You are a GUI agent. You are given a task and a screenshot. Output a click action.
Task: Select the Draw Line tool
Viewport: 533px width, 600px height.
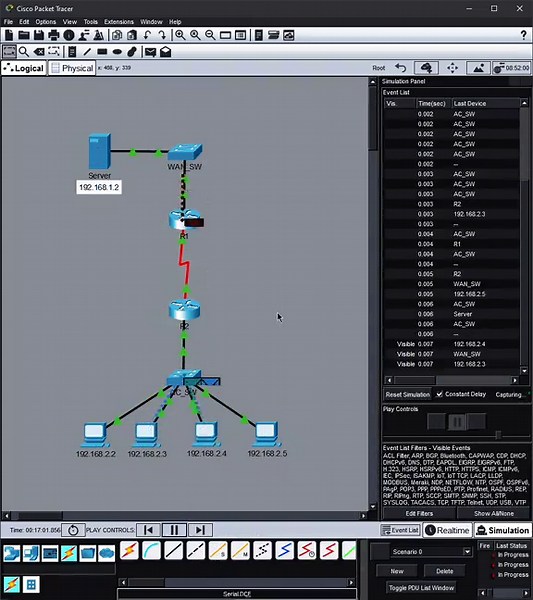(x=87, y=52)
